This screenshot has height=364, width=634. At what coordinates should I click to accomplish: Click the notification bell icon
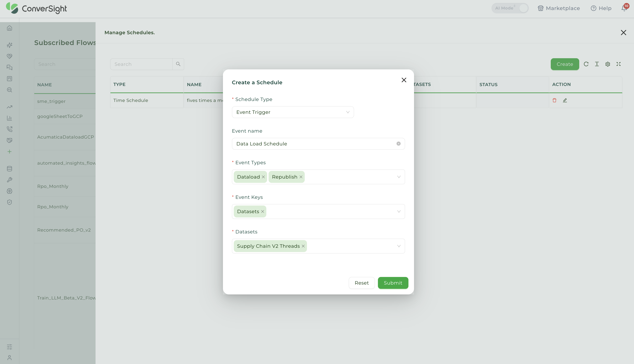(624, 8)
